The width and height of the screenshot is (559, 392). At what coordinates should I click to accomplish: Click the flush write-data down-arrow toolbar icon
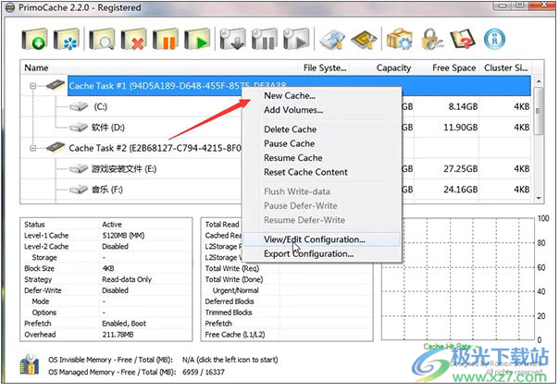233,39
